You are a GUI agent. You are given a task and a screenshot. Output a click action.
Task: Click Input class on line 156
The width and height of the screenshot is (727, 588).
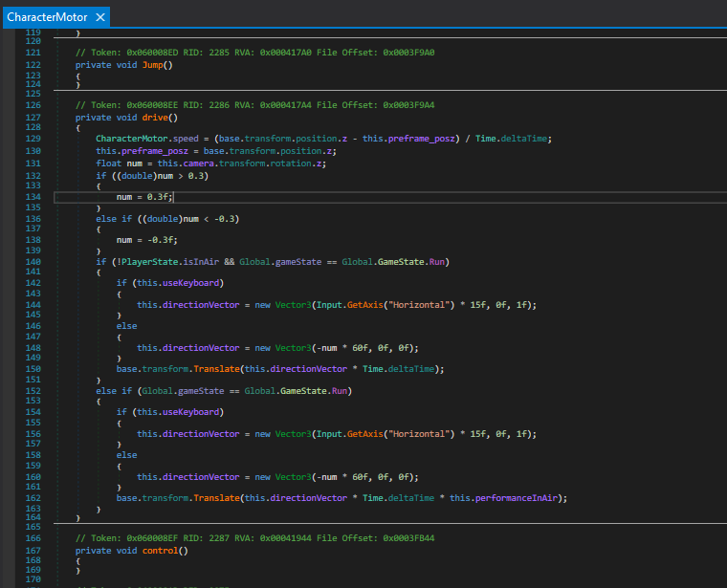point(329,434)
